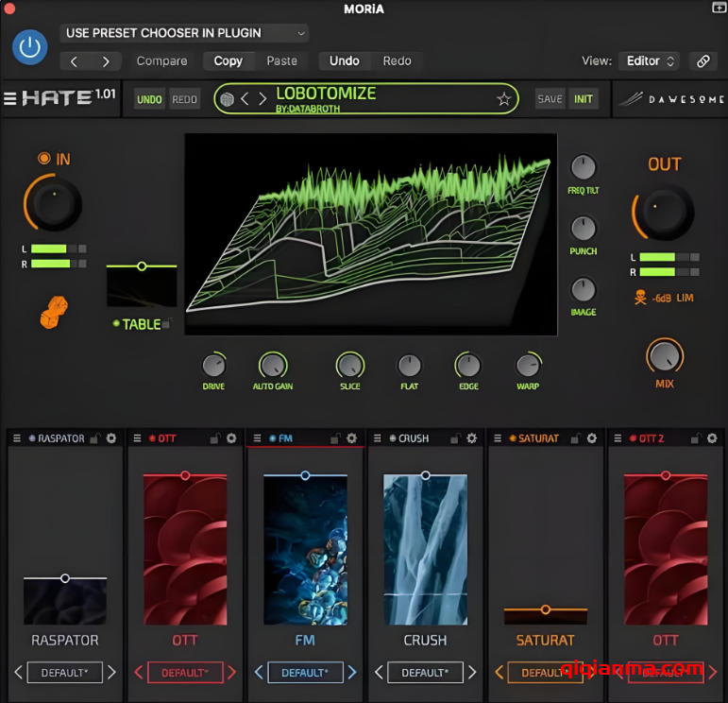
Task: Toggle the FM module power dot
Action: pyautogui.click(x=273, y=438)
